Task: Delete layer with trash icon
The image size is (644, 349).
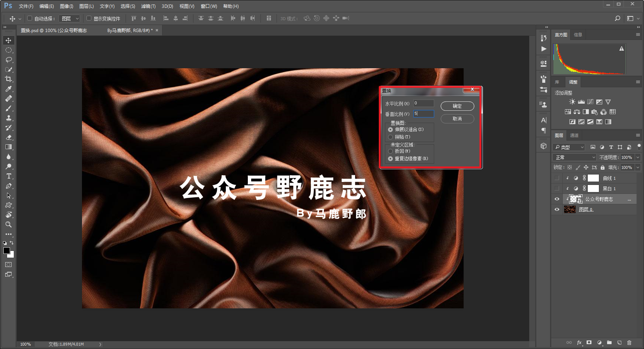Action: pos(629,343)
